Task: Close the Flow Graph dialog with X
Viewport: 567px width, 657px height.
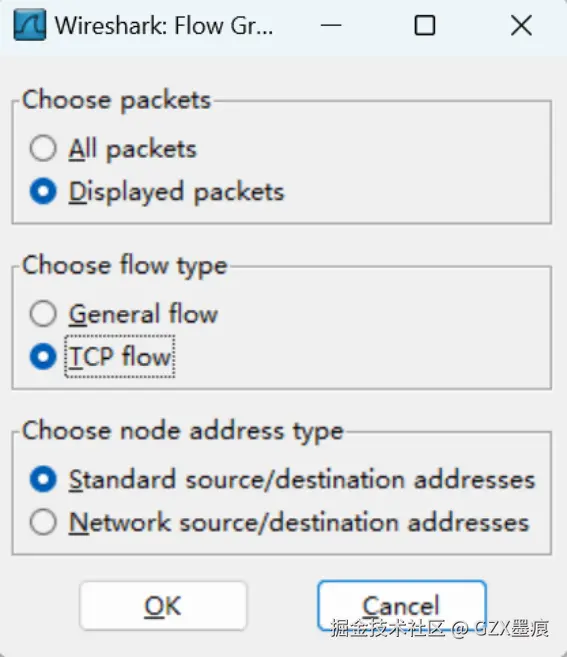Action: 521,25
